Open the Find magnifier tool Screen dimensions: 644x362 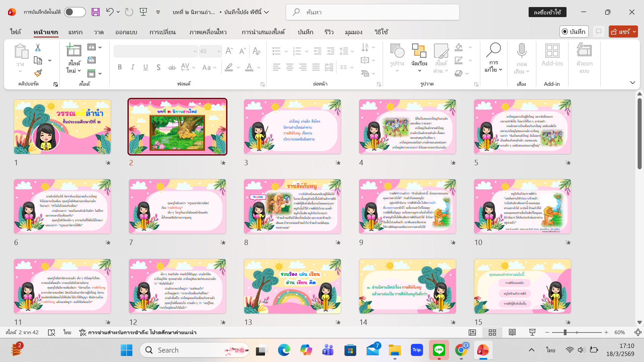(x=493, y=50)
